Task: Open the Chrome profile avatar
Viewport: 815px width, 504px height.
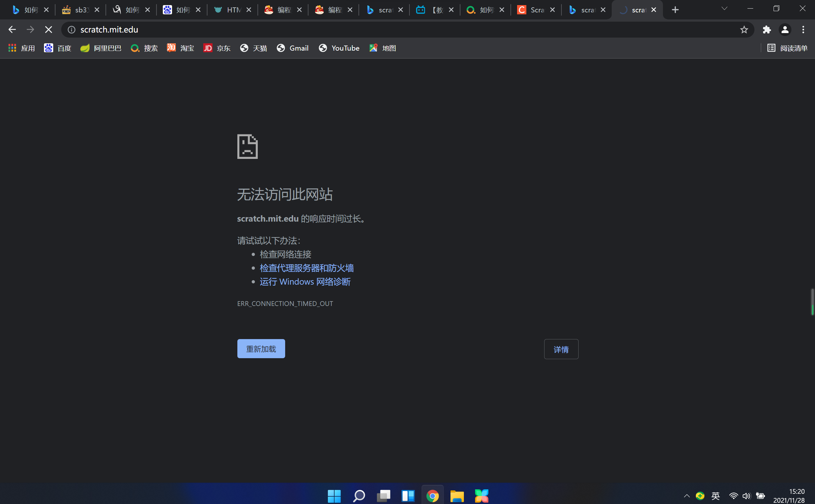Action: click(x=785, y=30)
